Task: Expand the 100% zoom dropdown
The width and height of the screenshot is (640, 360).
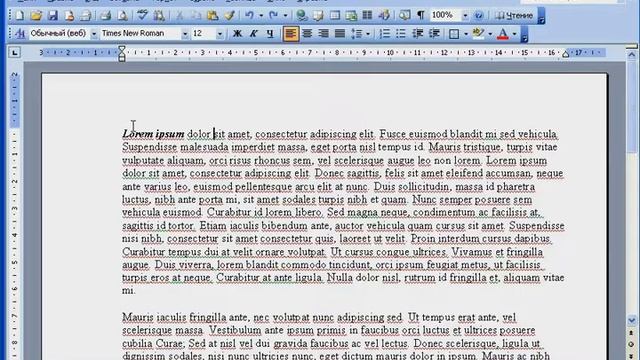Action: [465, 16]
